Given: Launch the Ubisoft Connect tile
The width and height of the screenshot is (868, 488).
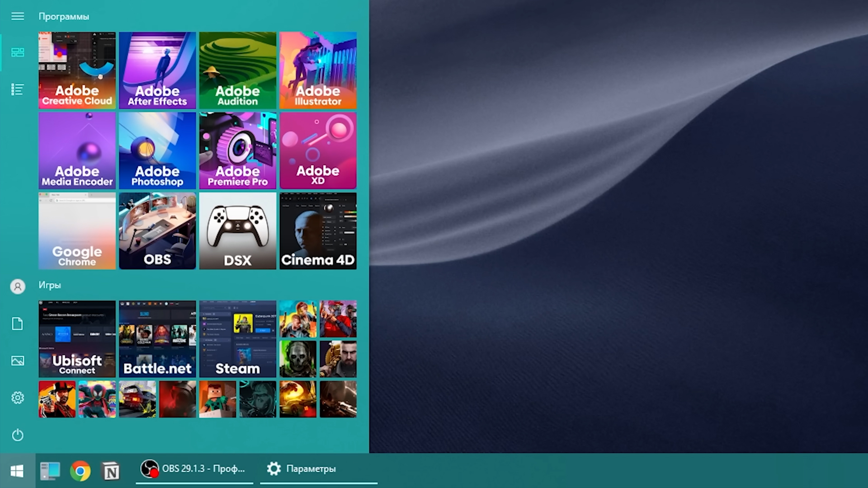Looking at the screenshot, I should [77, 339].
